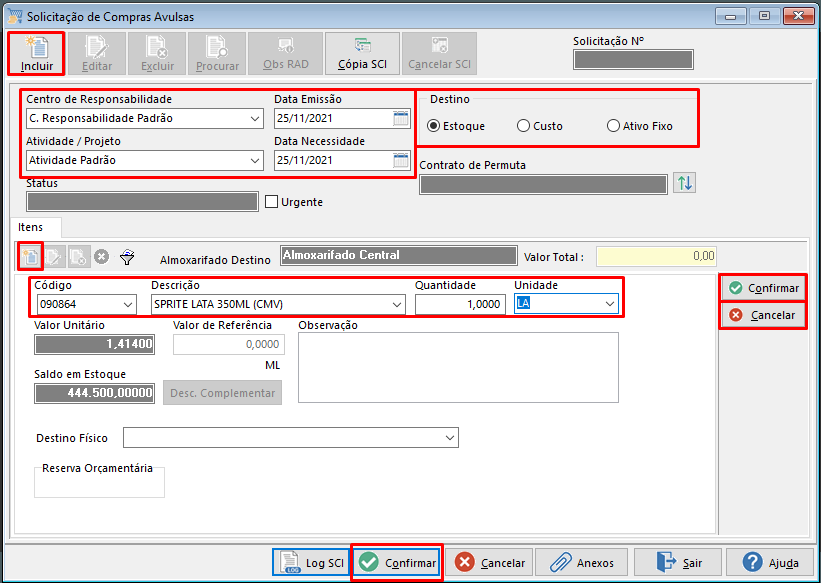Image resolution: width=821 pixels, height=583 pixels.
Task: Click the Almoxarifado Central destination field
Action: tap(398, 256)
